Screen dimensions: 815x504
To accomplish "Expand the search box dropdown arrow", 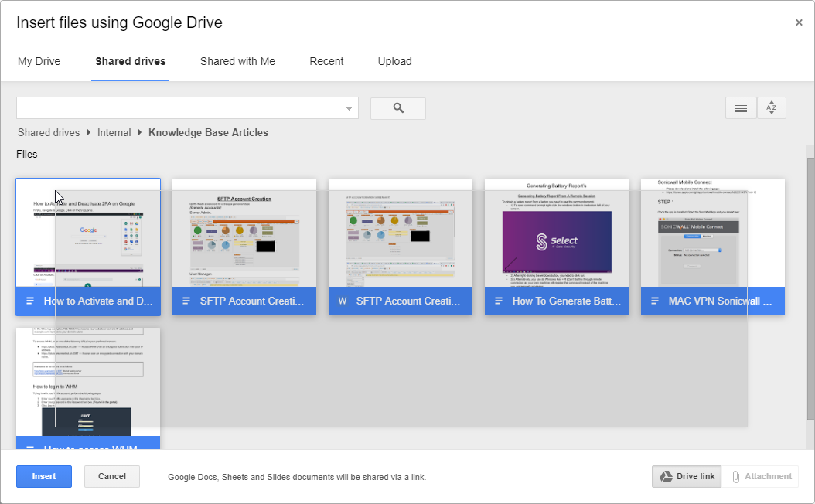I will 349,108.
